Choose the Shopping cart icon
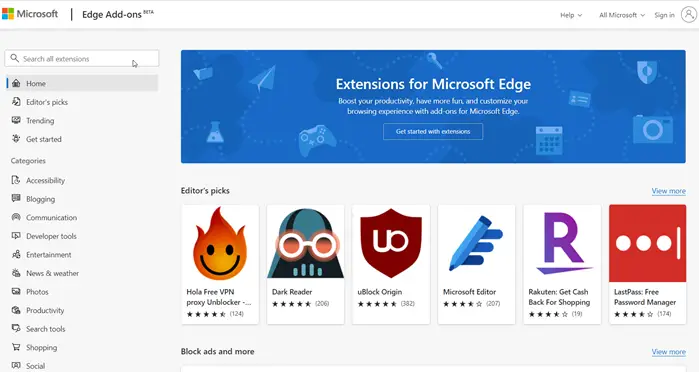Image resolution: width=699 pixels, height=372 pixels. (16, 347)
